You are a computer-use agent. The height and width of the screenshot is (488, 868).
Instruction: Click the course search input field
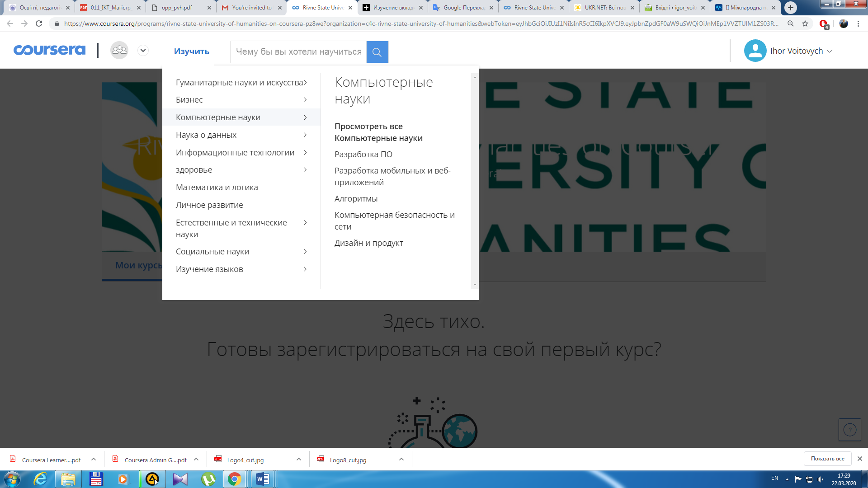click(x=298, y=52)
